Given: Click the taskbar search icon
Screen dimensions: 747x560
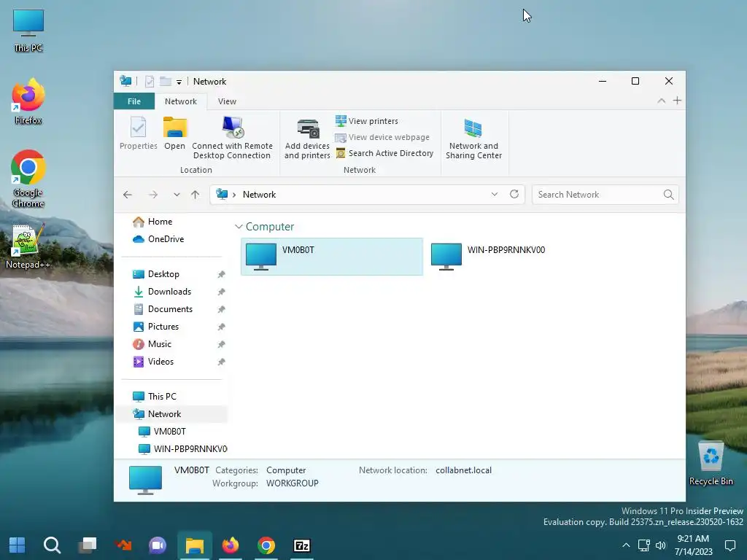Looking at the screenshot, I should (x=52, y=545).
